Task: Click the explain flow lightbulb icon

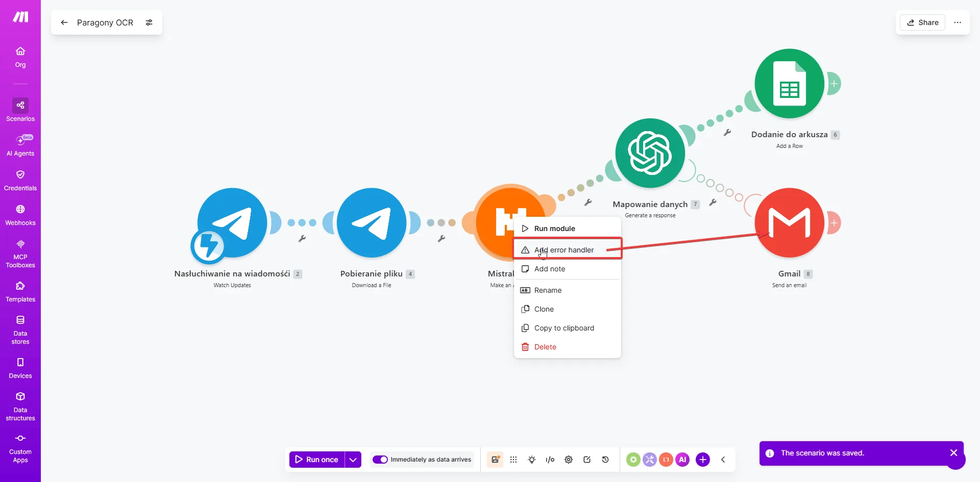Action: point(532,460)
